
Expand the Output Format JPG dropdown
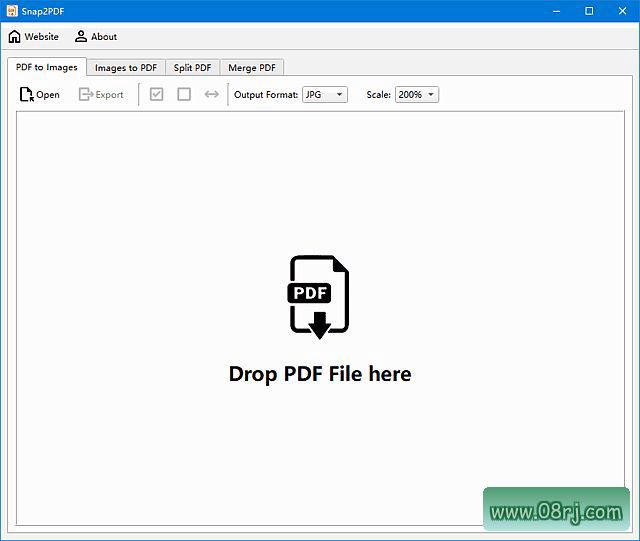coord(325,95)
